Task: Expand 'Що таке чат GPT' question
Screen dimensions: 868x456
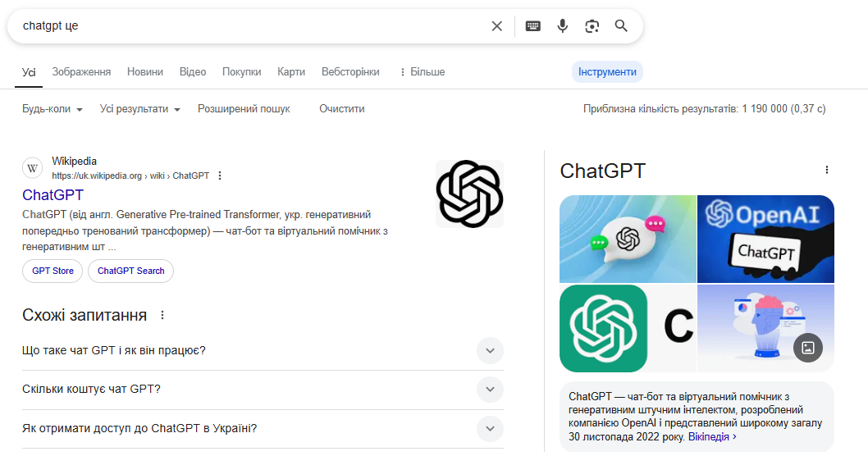Action: (490, 350)
